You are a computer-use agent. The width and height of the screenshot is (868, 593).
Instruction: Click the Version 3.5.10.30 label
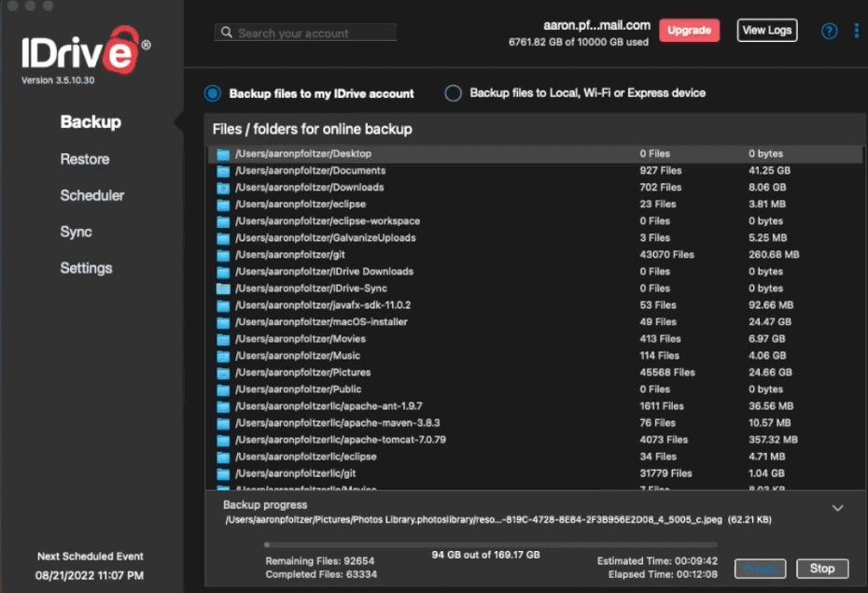[58, 80]
